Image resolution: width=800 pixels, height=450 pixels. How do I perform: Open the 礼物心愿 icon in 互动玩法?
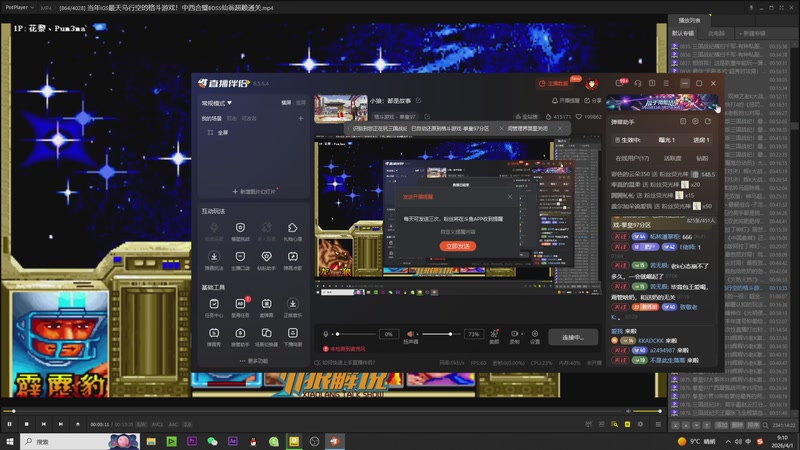[292, 228]
